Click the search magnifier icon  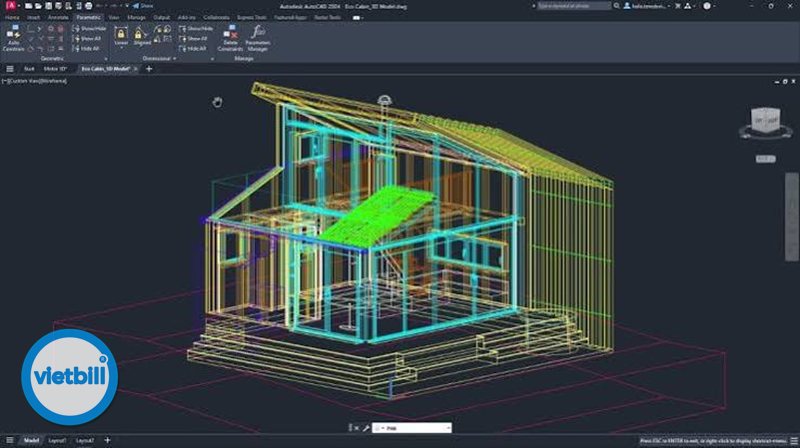[616, 6]
